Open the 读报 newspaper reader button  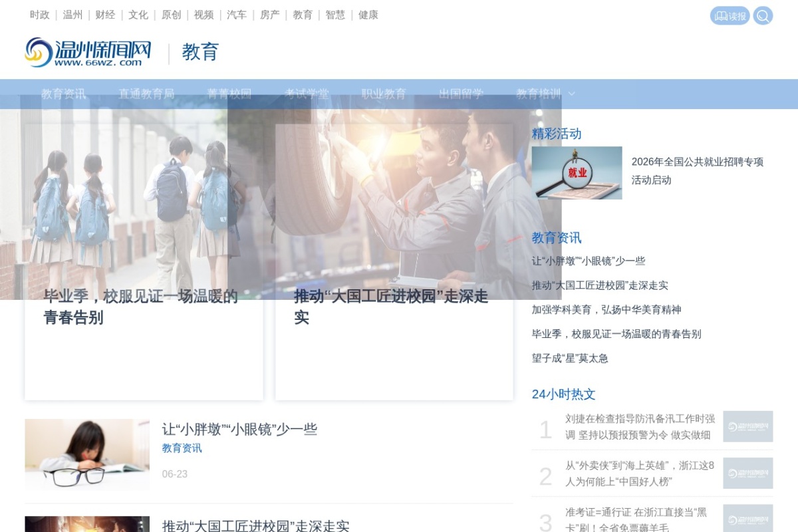[x=730, y=16]
